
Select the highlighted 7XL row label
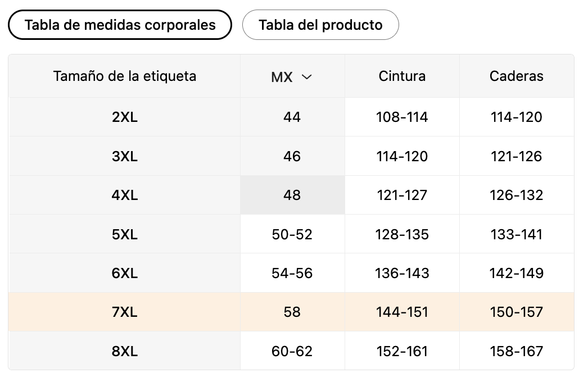(x=125, y=312)
